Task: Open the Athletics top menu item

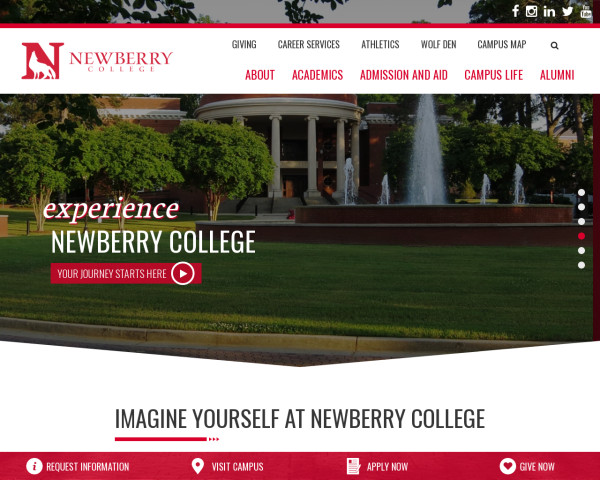Action: (x=380, y=44)
